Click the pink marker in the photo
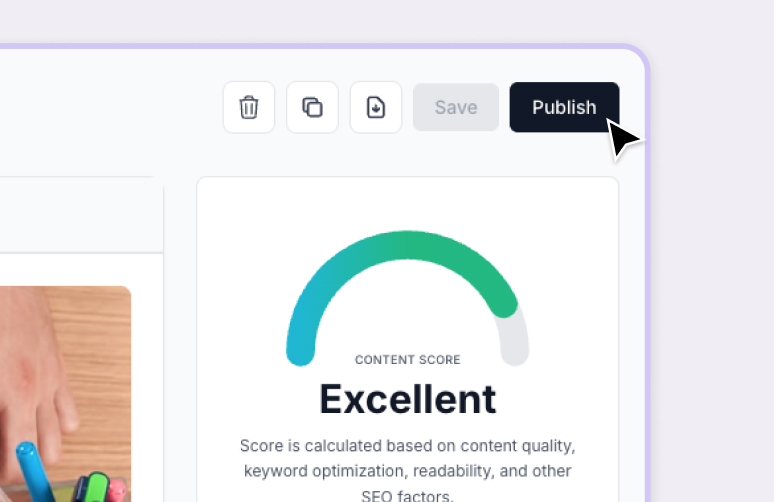 pos(118,490)
